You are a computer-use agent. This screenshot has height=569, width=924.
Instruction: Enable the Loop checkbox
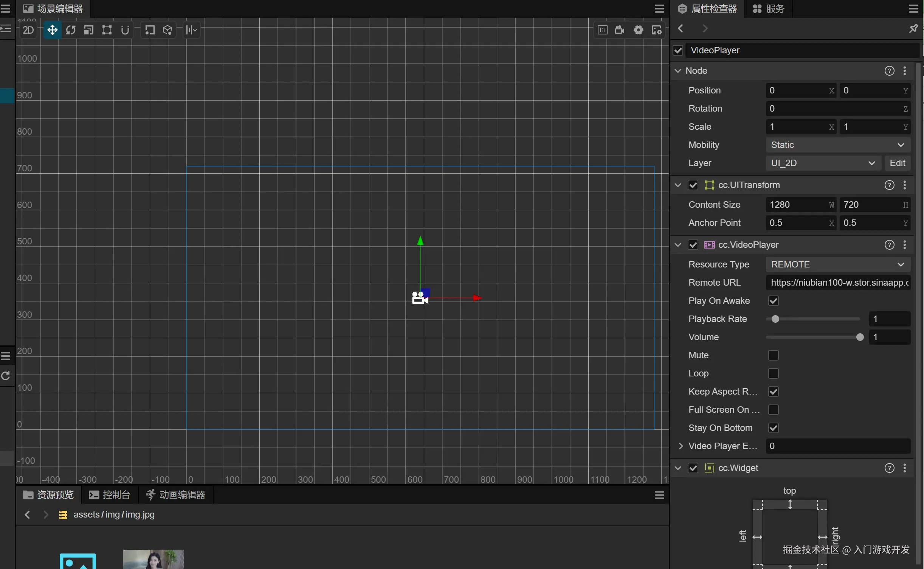(x=774, y=373)
